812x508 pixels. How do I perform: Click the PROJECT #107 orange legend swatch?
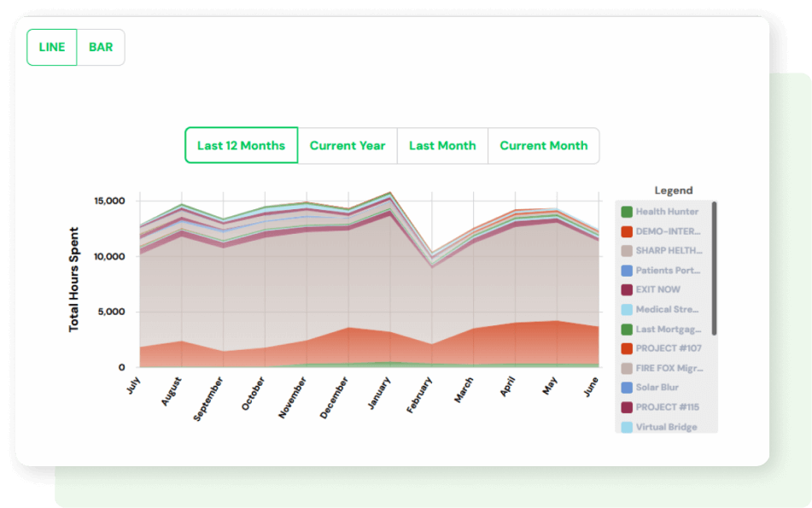click(x=627, y=348)
